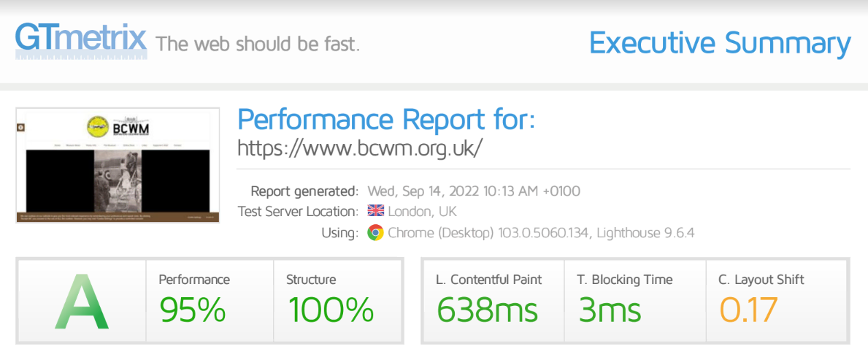Click the yellow circular emblem in the site preview
Viewport: 868px width, 360px height.
point(97,127)
